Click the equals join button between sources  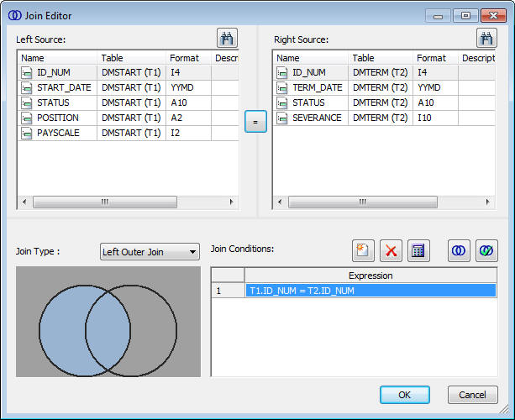click(255, 122)
